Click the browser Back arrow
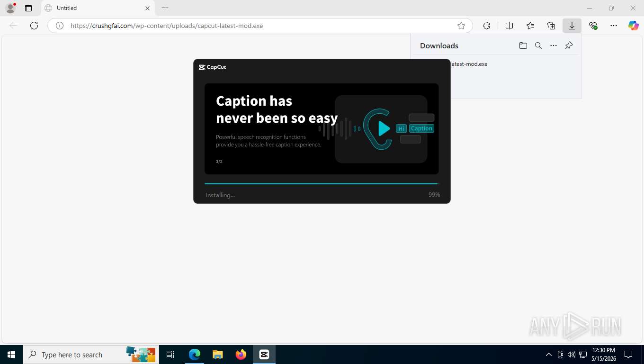Screen dimensions: 644x364 click(x=13, y=26)
